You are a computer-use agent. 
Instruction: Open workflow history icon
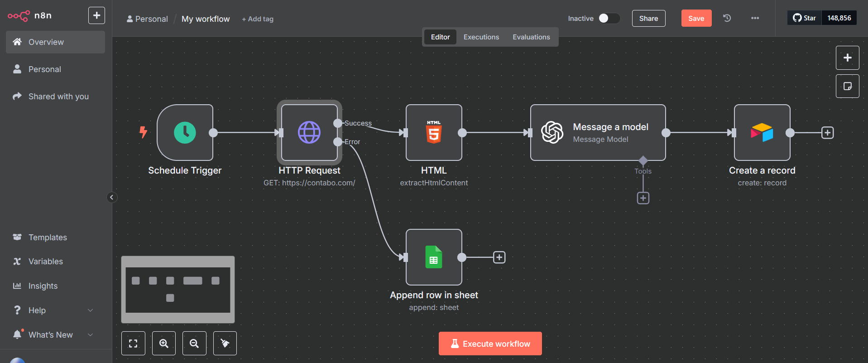pyautogui.click(x=727, y=18)
